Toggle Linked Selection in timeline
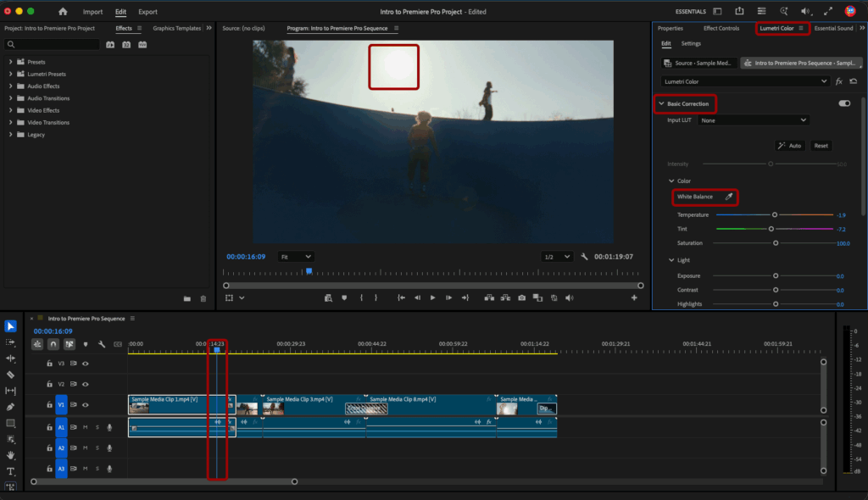This screenshot has width=868, height=500. coord(70,344)
